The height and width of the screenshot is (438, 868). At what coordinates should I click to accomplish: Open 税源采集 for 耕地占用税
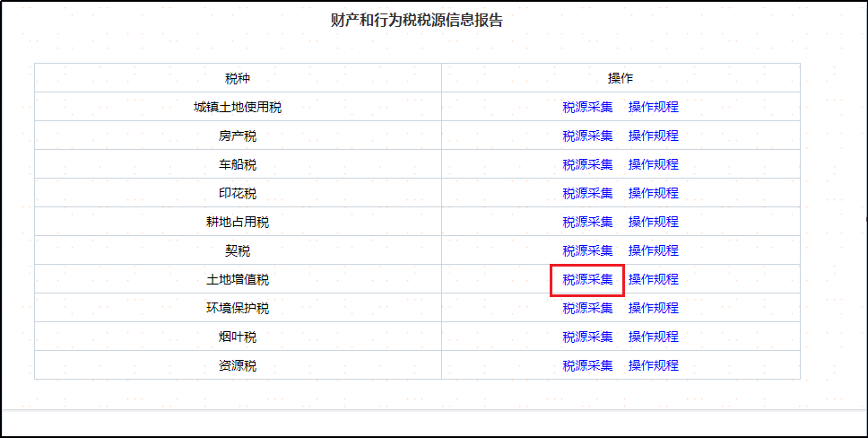tap(587, 223)
